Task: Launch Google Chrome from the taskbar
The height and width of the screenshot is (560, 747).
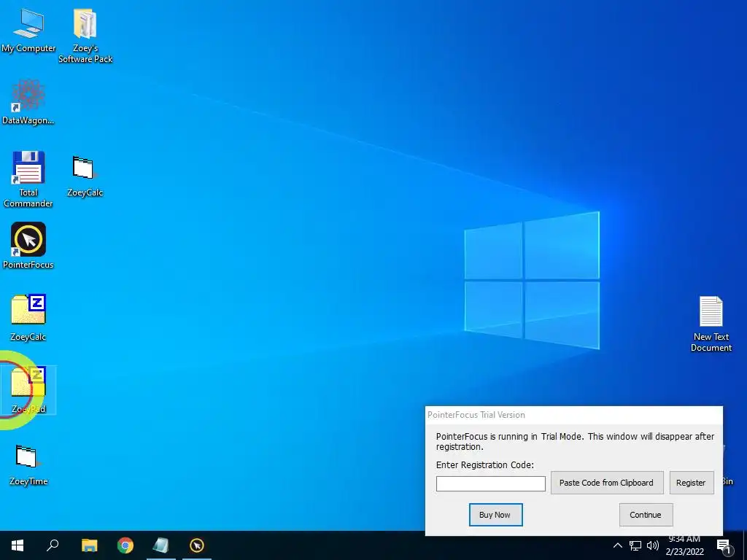Action: tap(125, 545)
